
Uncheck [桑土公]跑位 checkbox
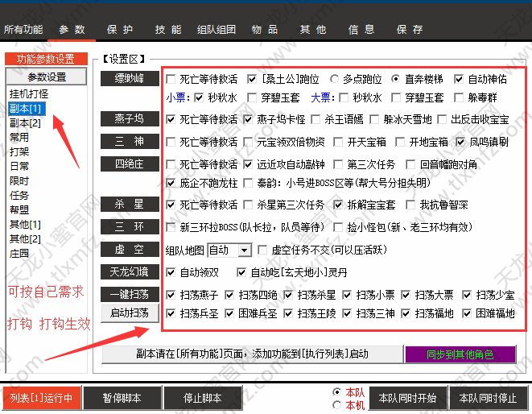coord(252,80)
